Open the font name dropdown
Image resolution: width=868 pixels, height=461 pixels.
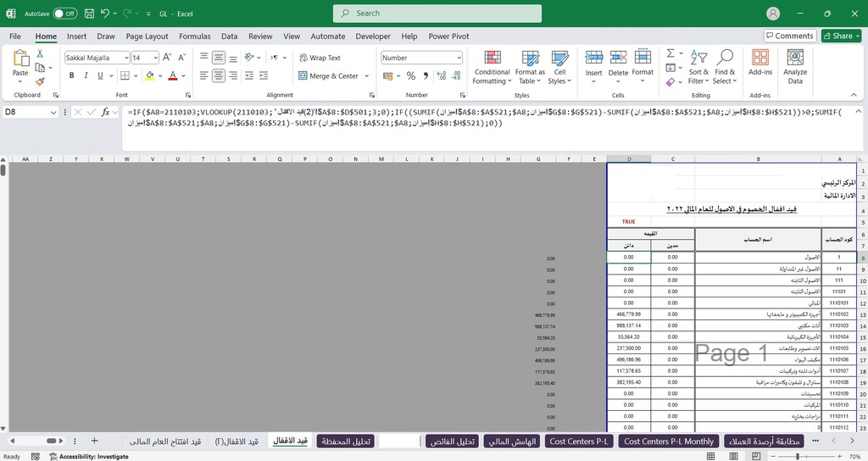pos(126,58)
